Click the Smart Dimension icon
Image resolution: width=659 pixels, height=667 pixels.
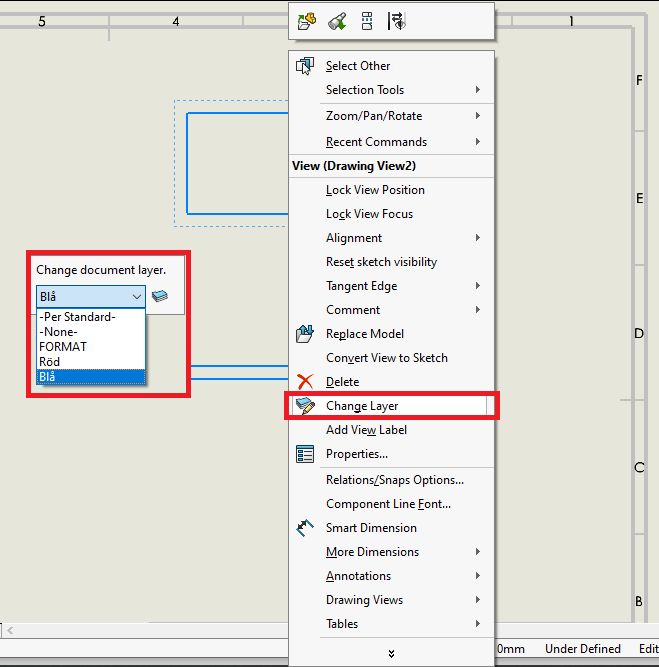point(305,528)
